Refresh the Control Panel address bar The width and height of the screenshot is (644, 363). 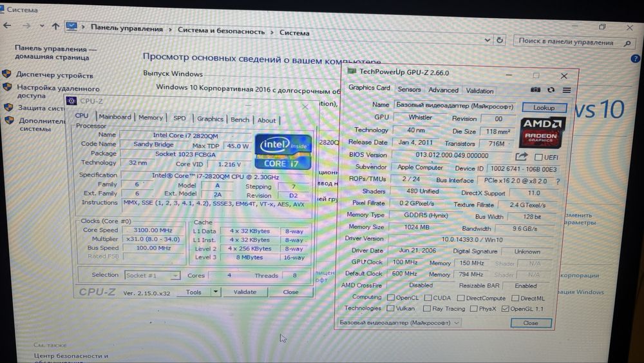[500, 40]
